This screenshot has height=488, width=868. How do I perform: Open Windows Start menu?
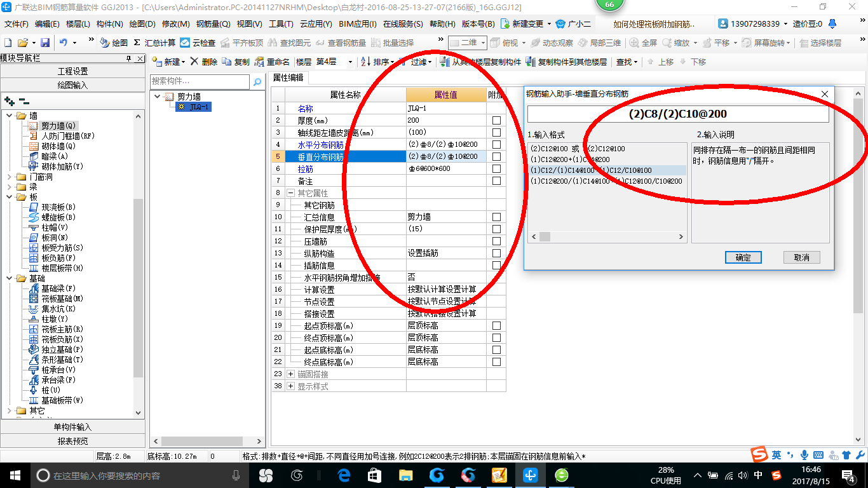(x=15, y=475)
